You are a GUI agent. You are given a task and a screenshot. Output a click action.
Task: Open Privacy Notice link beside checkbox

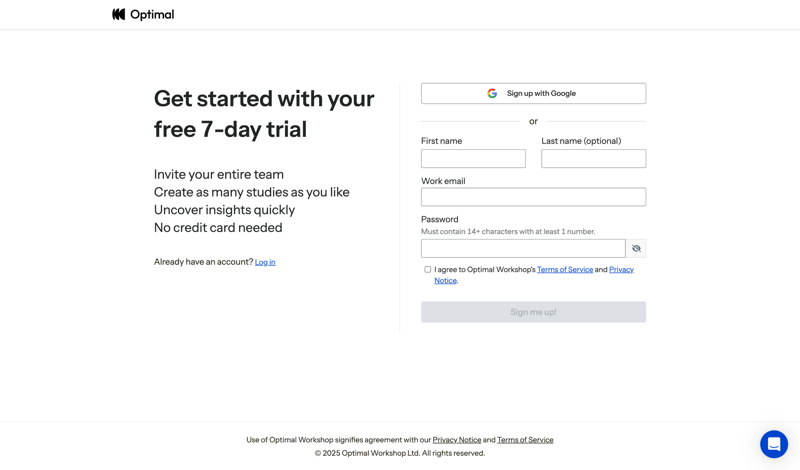(621, 269)
